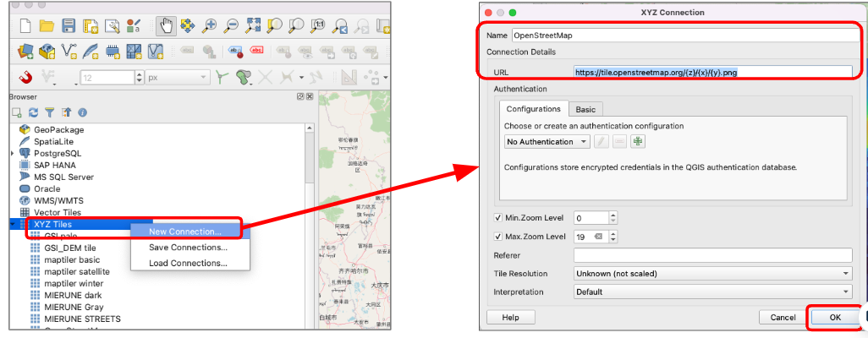Viewport: 868px width, 338px height.
Task: Toggle the properties widget info icon
Action: (x=82, y=113)
